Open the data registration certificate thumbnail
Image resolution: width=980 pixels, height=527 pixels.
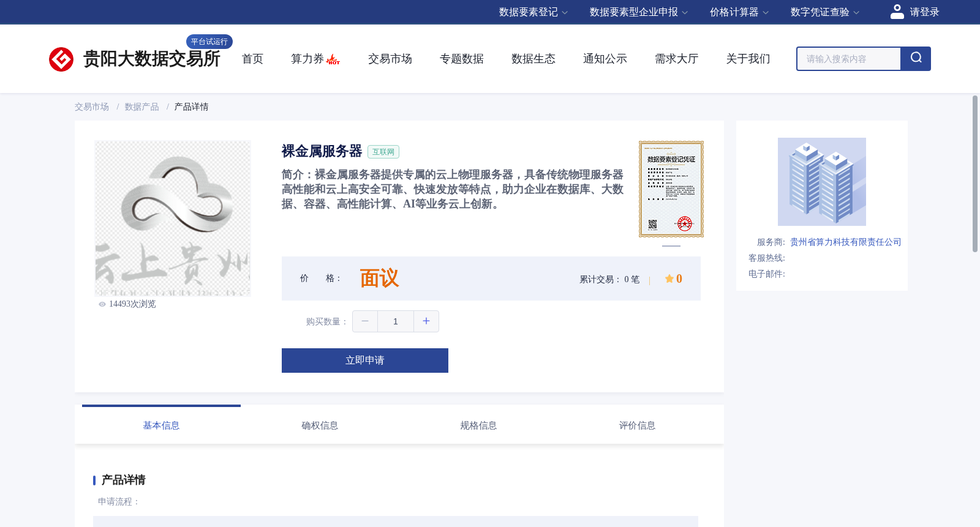coord(671,189)
